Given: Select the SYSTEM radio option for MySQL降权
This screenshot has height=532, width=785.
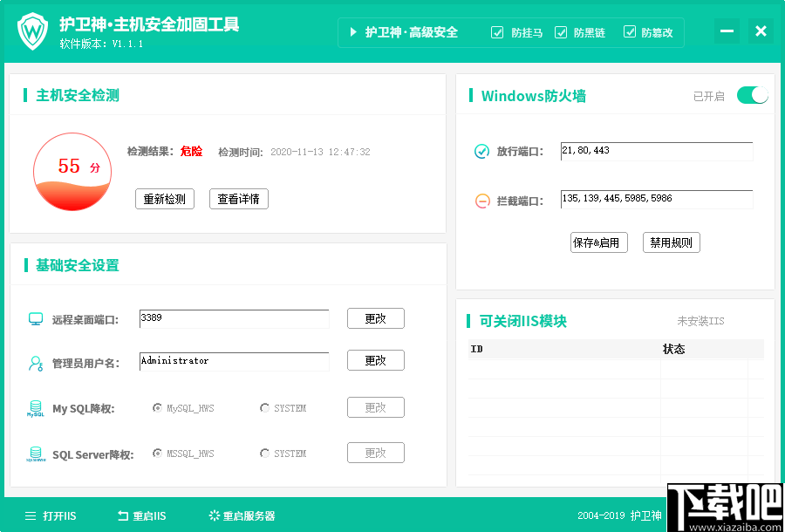Looking at the screenshot, I should tap(263, 407).
